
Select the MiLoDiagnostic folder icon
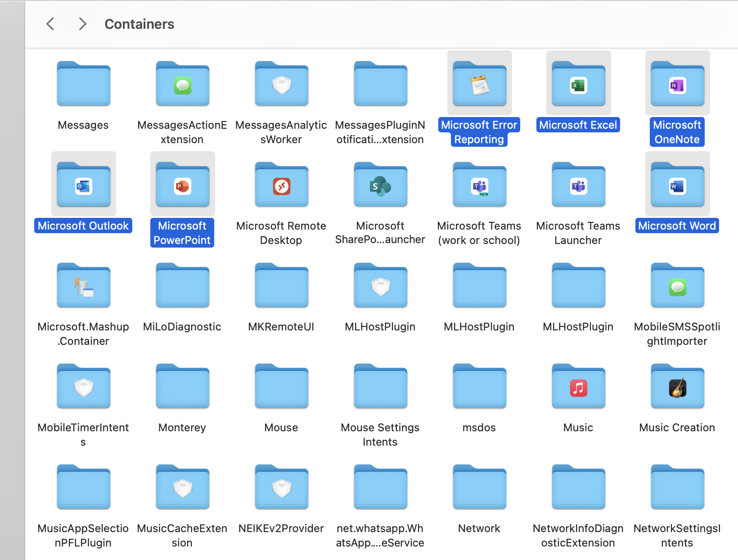183,285
